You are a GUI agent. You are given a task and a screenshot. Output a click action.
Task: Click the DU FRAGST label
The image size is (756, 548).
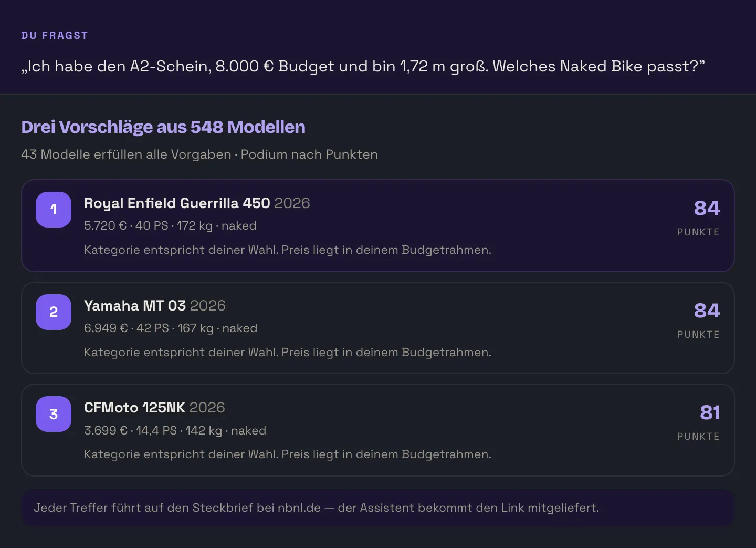[x=55, y=36]
